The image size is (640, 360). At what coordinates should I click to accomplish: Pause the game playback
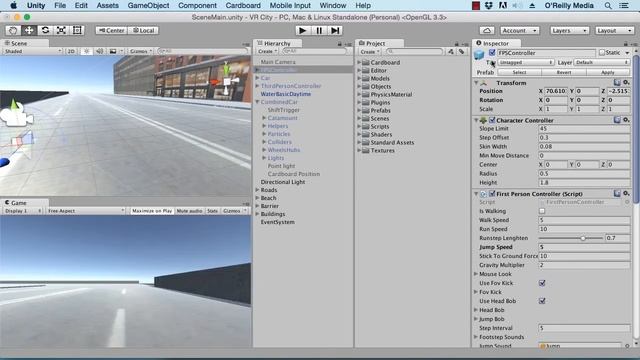(319, 31)
